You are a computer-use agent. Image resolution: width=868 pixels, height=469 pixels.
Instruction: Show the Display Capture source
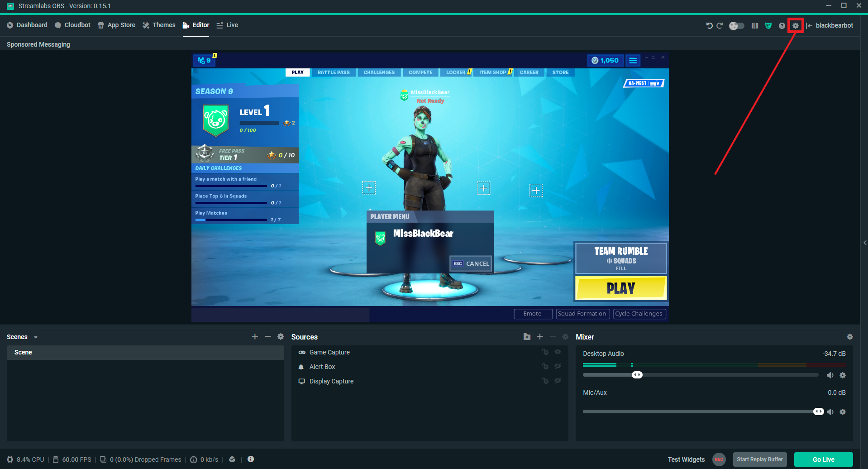pos(558,381)
